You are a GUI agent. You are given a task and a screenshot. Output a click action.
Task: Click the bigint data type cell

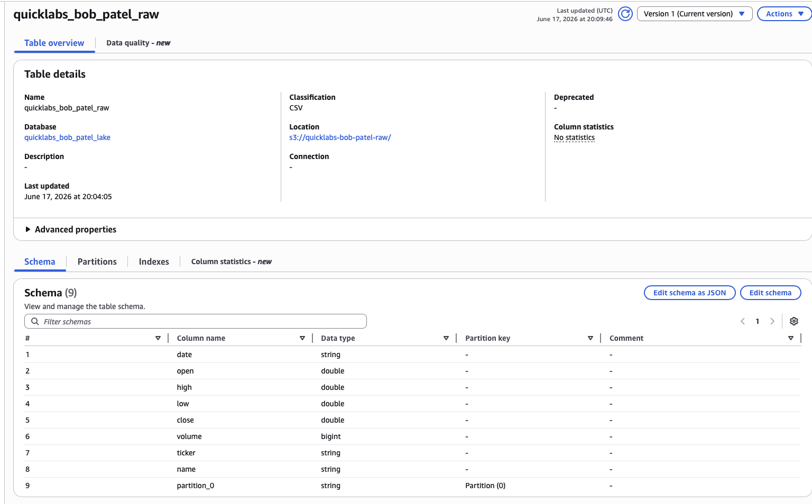click(x=330, y=436)
